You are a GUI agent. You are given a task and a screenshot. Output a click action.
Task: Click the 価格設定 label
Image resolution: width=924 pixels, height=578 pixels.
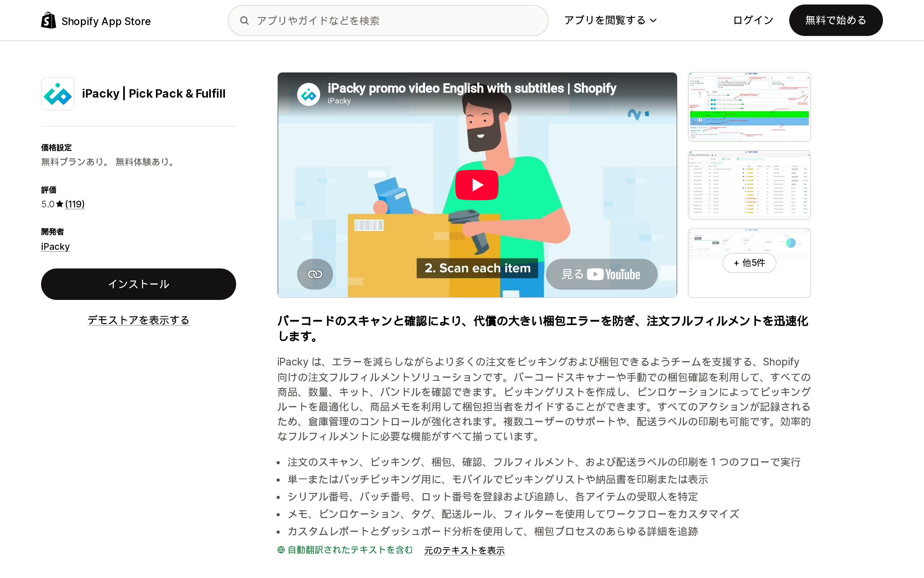tap(56, 148)
